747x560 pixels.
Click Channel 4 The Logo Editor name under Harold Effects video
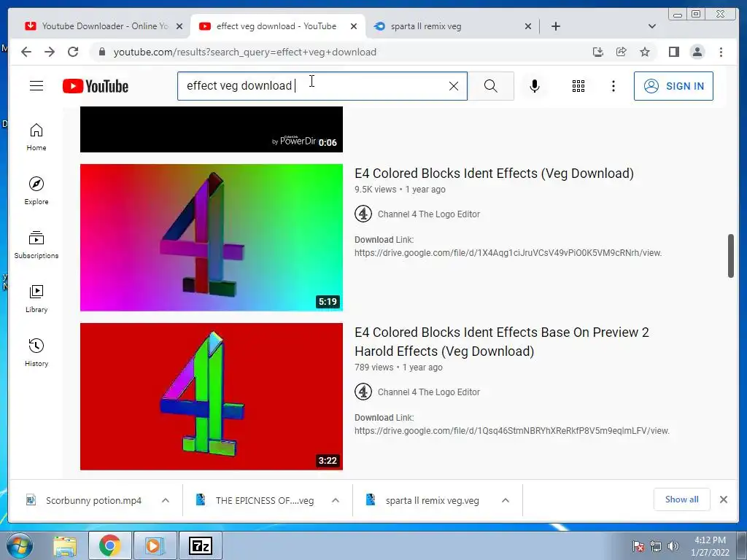(x=429, y=392)
